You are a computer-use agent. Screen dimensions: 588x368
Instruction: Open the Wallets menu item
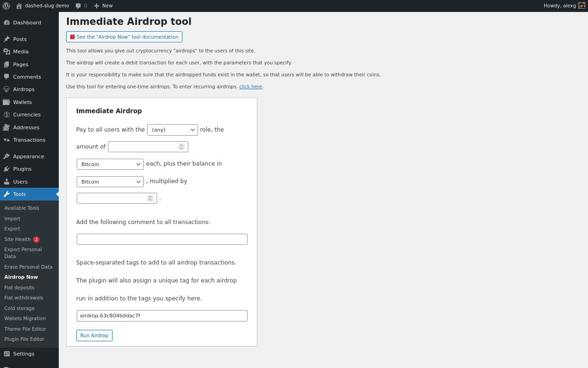29,102
